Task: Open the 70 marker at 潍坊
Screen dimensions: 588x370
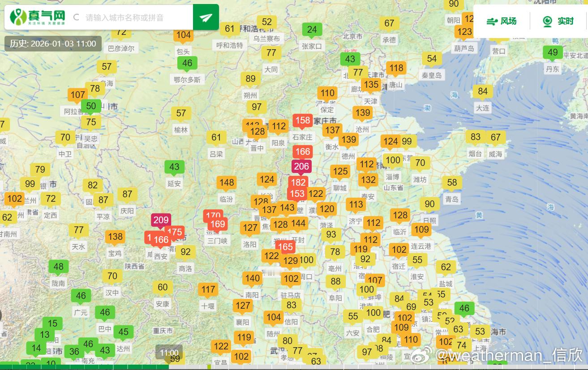Action: [420, 164]
